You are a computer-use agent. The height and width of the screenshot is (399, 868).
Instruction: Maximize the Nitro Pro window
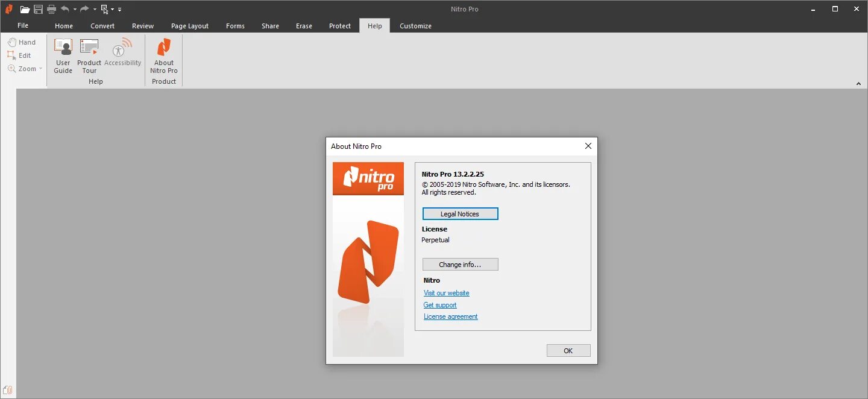[835, 9]
